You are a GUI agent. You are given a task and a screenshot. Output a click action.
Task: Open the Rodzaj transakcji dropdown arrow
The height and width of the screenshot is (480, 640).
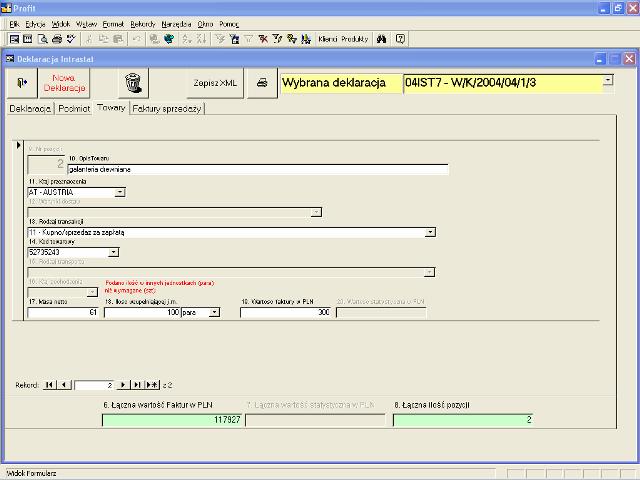430,232
